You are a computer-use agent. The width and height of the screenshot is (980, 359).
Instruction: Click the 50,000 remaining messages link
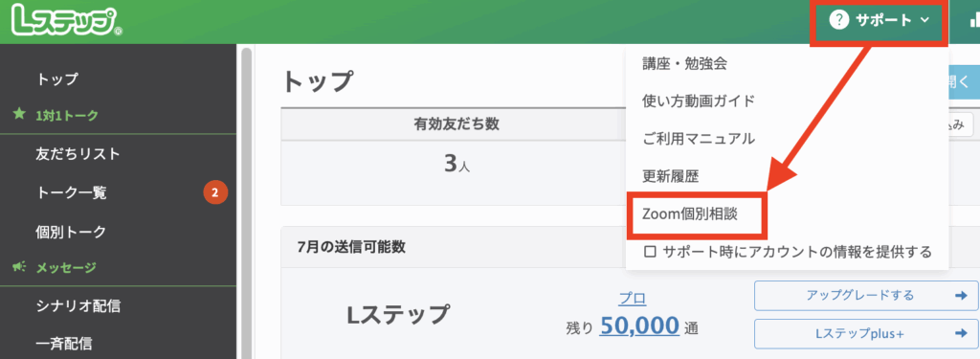(638, 325)
